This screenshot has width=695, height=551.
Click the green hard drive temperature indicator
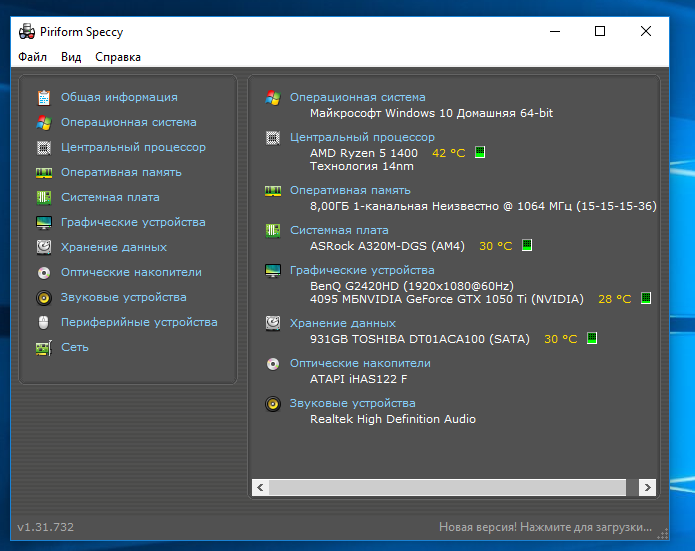tap(592, 338)
